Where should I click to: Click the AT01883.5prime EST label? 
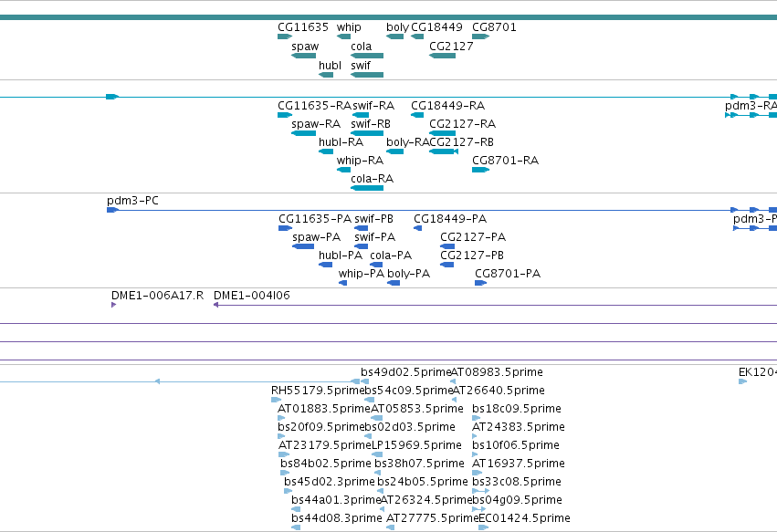coord(323,409)
